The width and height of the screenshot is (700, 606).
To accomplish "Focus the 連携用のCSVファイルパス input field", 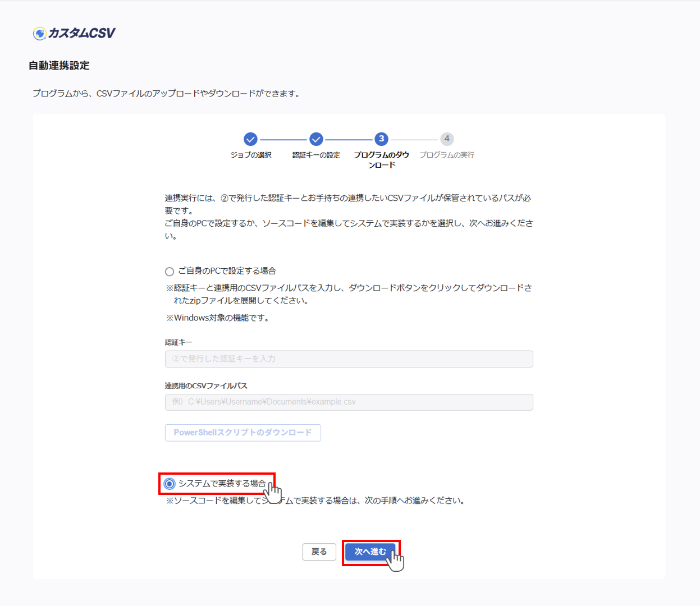I will point(349,402).
